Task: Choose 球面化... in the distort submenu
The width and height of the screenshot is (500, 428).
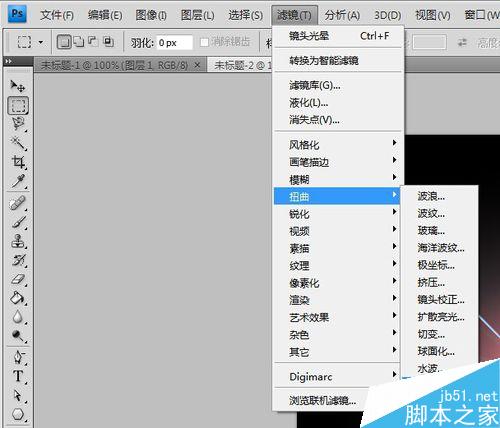Action: point(440,351)
